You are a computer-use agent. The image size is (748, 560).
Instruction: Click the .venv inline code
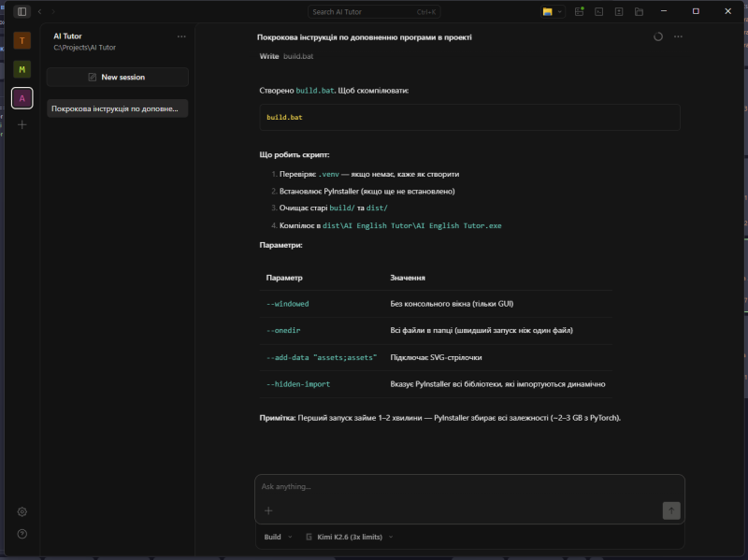(329, 174)
